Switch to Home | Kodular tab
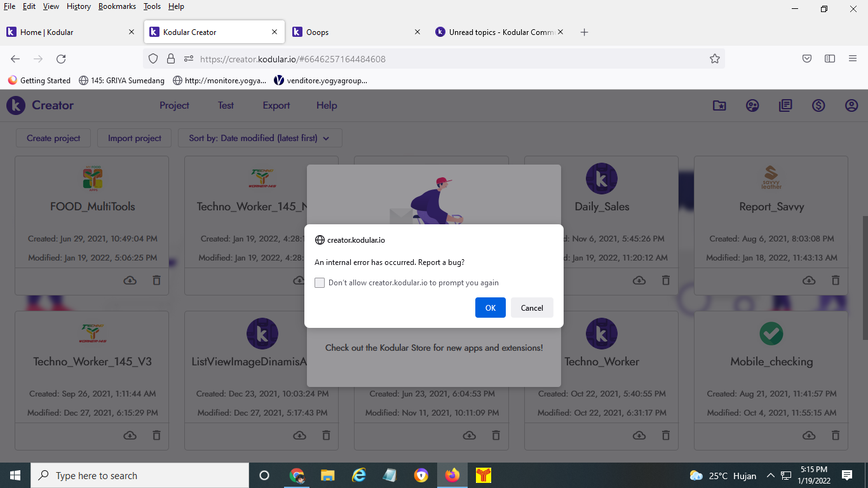Image resolution: width=868 pixels, height=488 pixels. [x=70, y=32]
